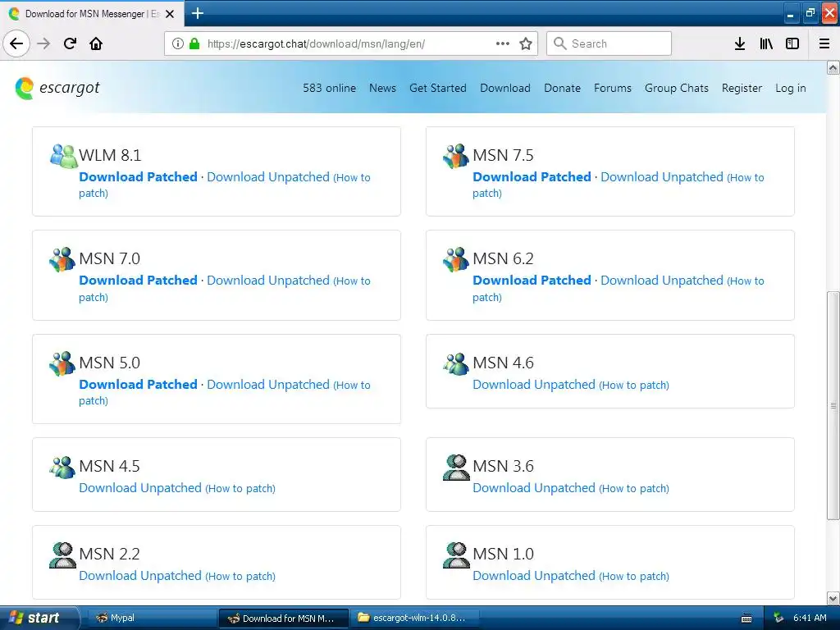Open a new tab with plus button
The image size is (840, 630).
[x=198, y=13]
